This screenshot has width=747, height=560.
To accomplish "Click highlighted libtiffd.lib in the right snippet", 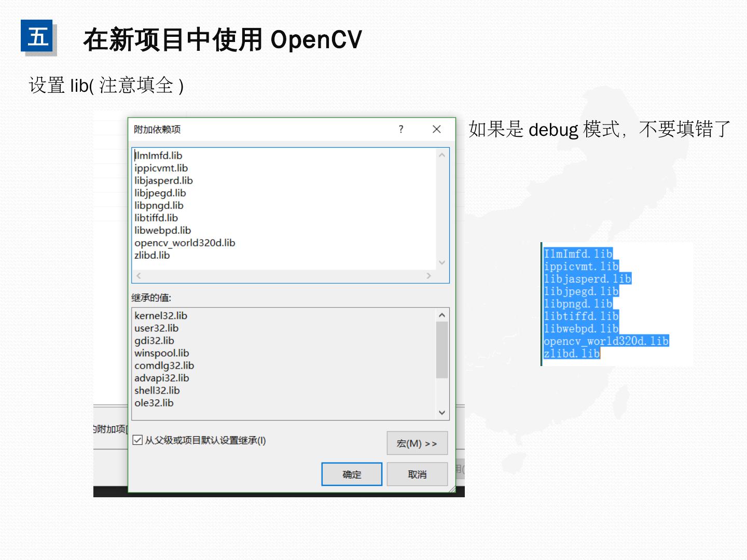I will [581, 316].
